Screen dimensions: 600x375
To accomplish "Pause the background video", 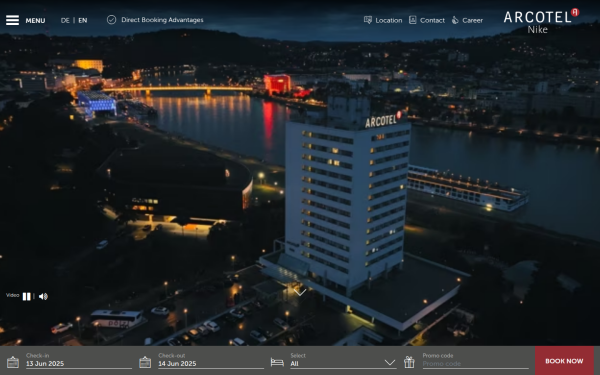I will coord(26,297).
